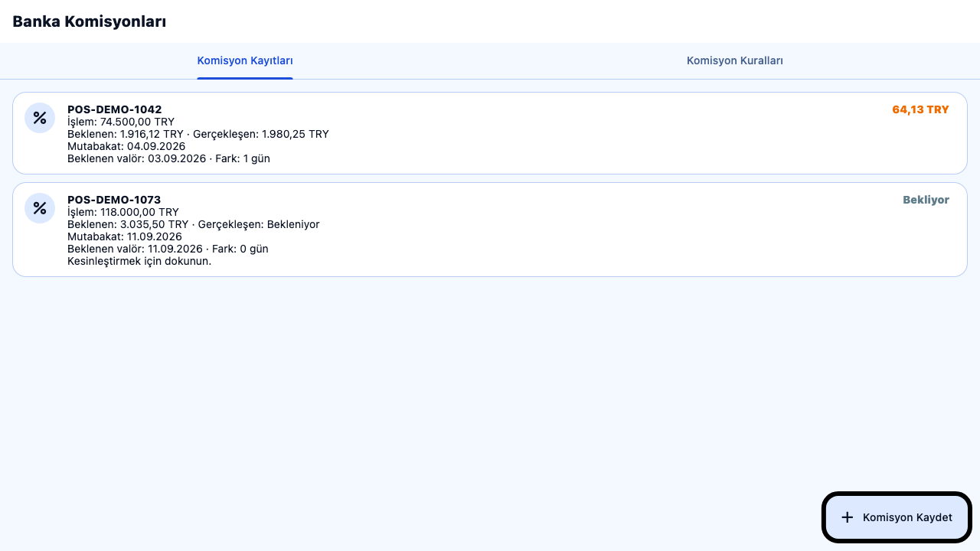Click percent icon on POS-DEMO-1042 card

[40, 118]
